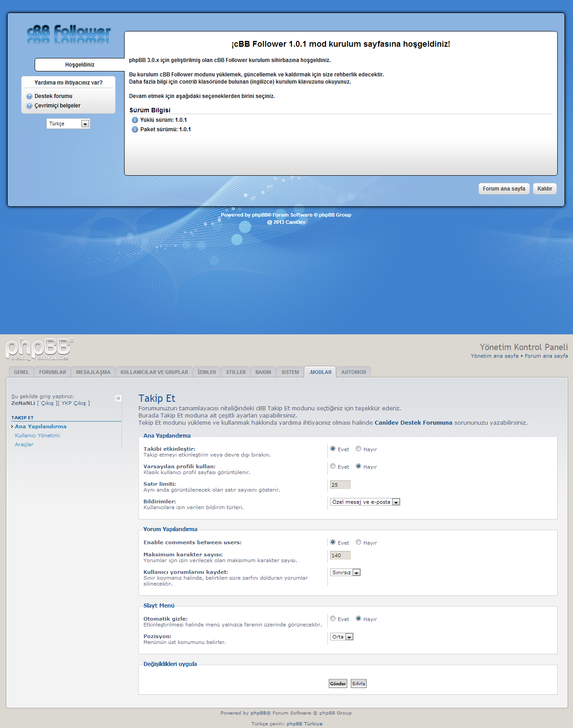
Task: Click the Sıfırla reset button
Action: pos(358,684)
